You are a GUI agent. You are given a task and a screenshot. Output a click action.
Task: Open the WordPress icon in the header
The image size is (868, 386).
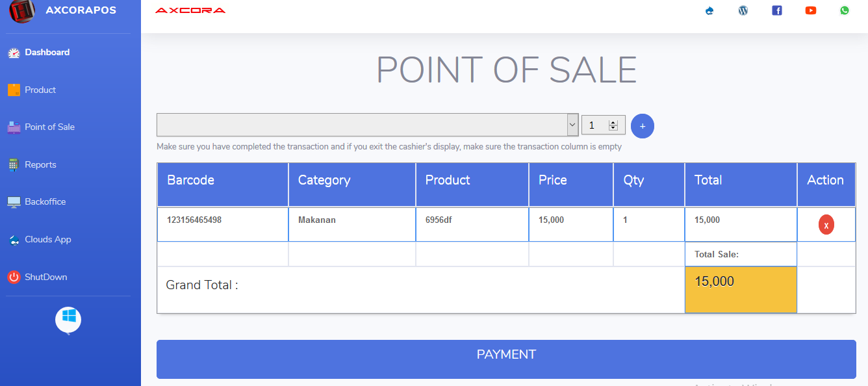[x=743, y=10]
